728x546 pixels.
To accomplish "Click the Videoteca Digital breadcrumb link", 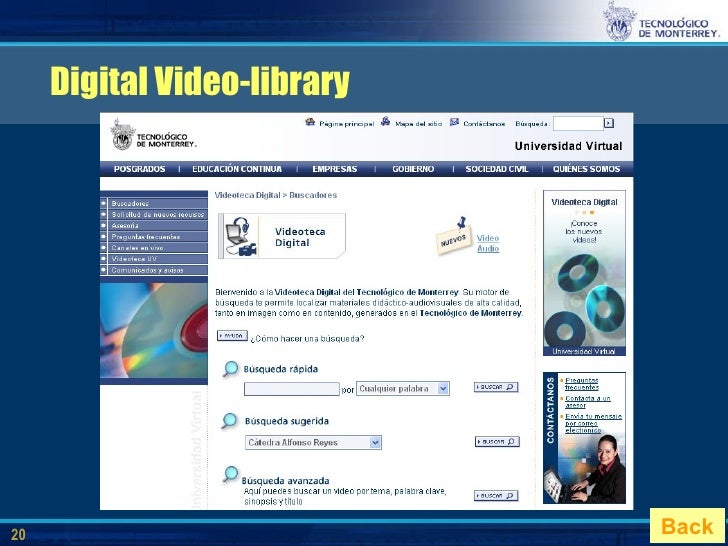I will 247,195.
